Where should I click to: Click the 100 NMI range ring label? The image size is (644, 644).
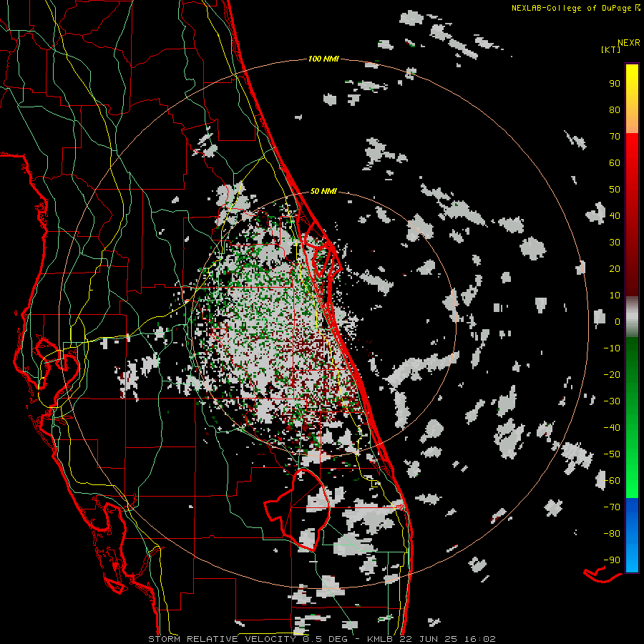coord(323,59)
